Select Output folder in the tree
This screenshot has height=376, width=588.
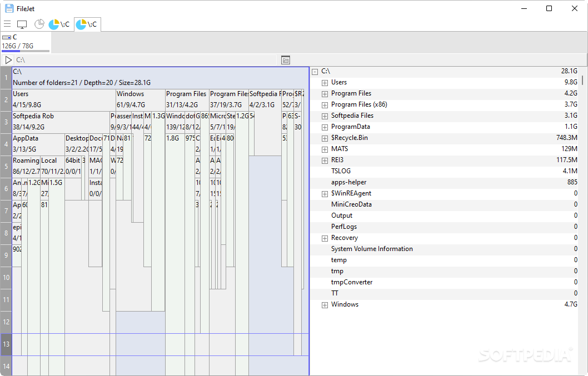(x=341, y=215)
